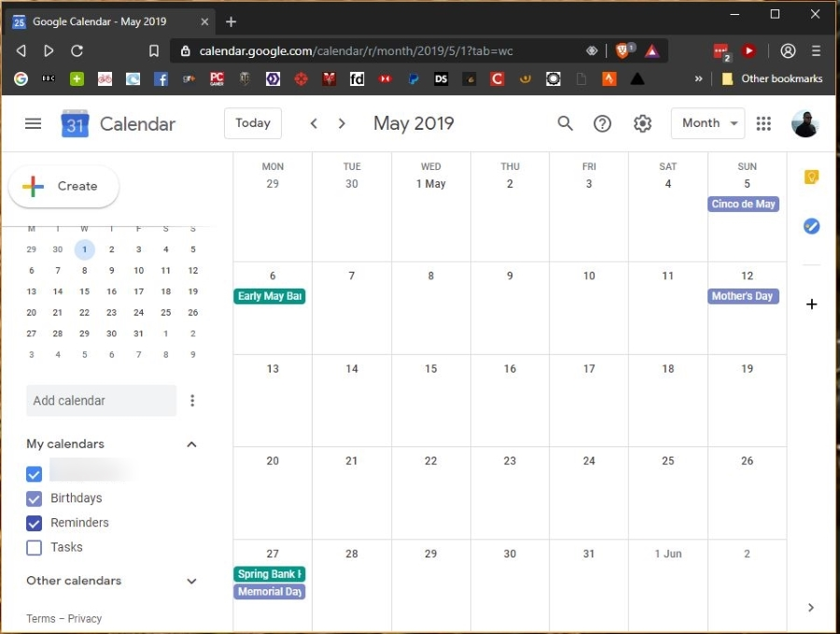Open the Brave Rewards triangle icon
Image resolution: width=840 pixels, height=634 pixels.
point(651,51)
